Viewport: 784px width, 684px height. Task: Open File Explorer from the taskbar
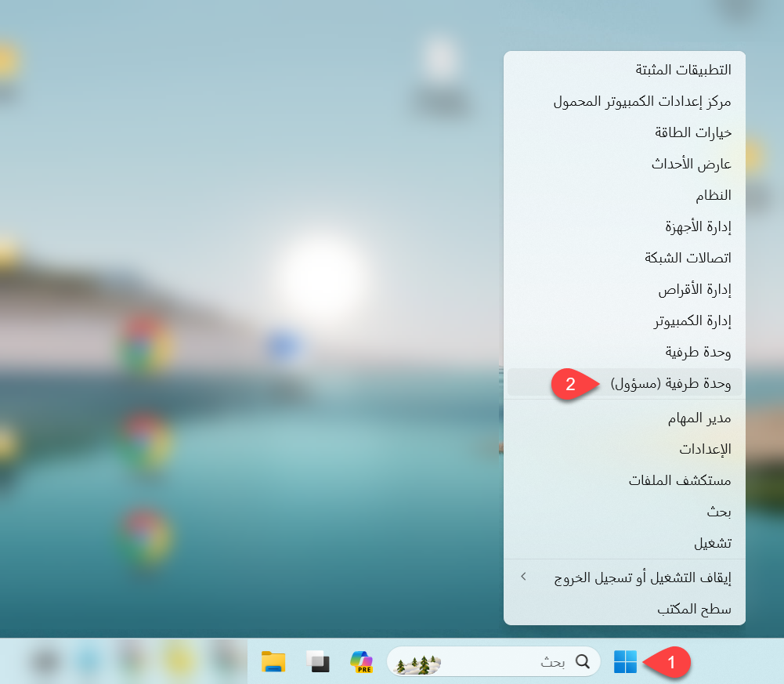(x=273, y=661)
